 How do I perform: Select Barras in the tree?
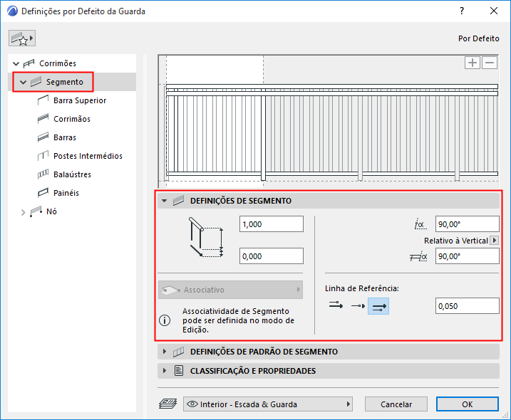point(65,137)
